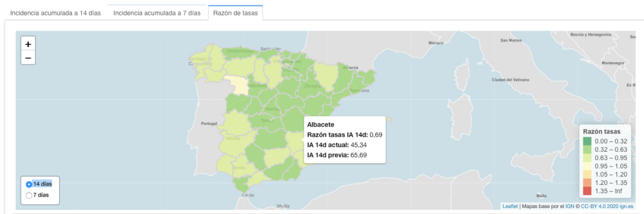The width and height of the screenshot is (644, 214).
Task: Click the Monaco map label
Action: click(436, 42)
